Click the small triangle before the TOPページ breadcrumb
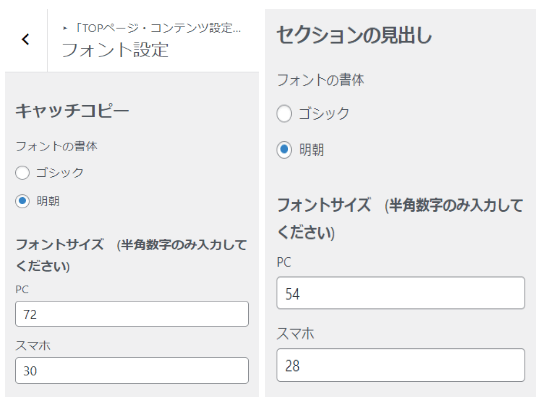The height and width of the screenshot is (406, 543). click(x=65, y=28)
